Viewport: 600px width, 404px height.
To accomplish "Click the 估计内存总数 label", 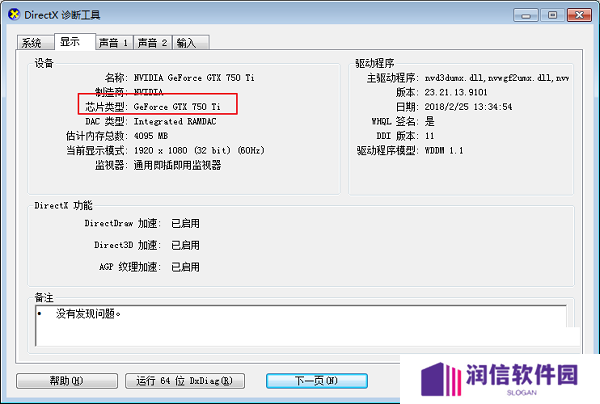I will (97, 136).
